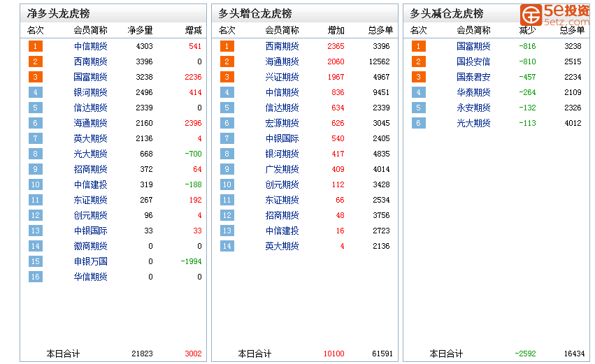Screen dimensions: 595x364
Task: Open 西南期货 in 净多头龙虎榜
Action: 90,61
